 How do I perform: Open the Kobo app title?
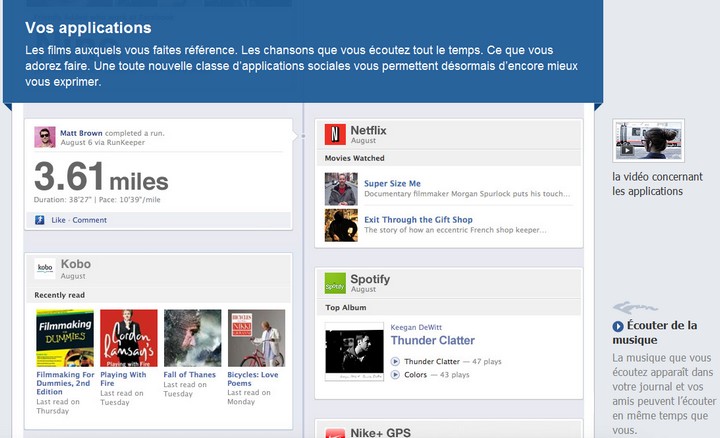click(x=76, y=264)
